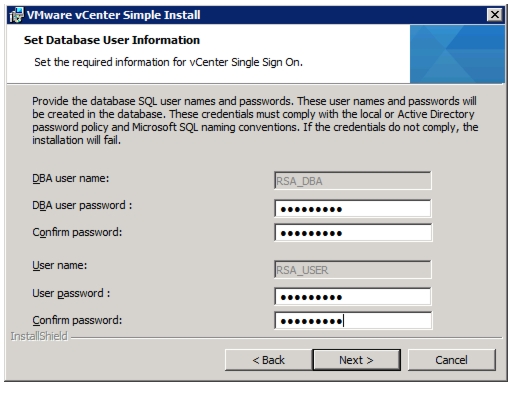508x408 pixels.
Task: Proceed with the Next > button
Action: coord(356,360)
